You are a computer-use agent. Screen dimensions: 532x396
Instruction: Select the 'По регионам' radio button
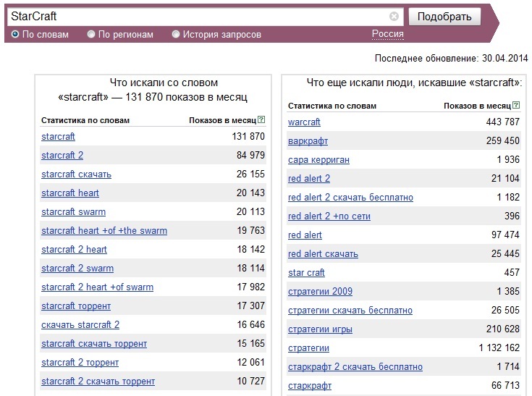pos(91,34)
